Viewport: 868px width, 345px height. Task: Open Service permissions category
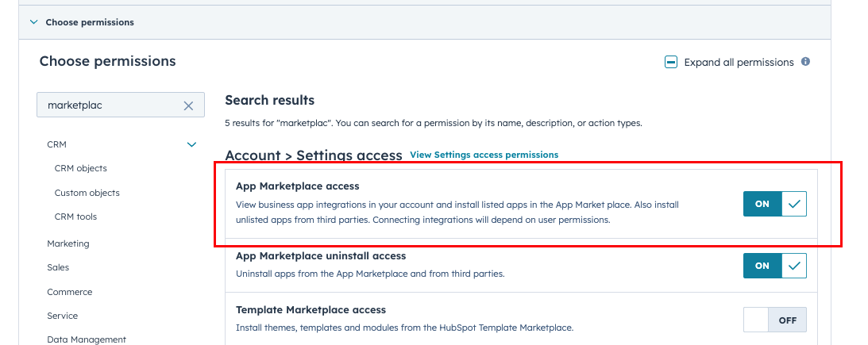point(62,316)
